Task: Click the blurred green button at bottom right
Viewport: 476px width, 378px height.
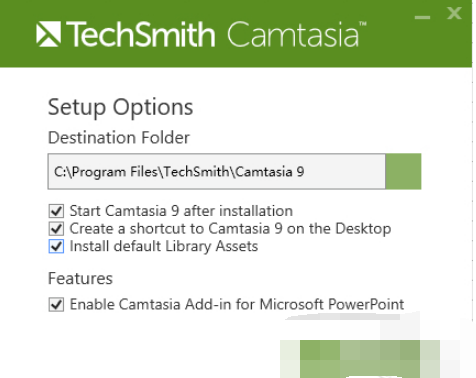Action: tap(360, 359)
